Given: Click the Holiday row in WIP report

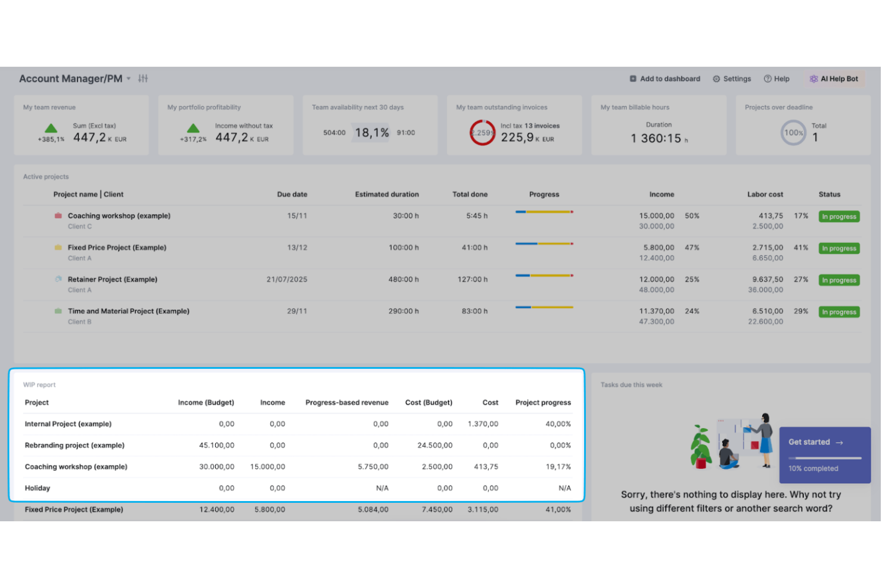Looking at the screenshot, I should (38, 487).
